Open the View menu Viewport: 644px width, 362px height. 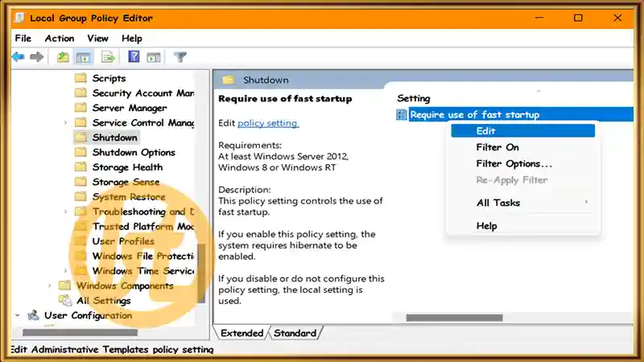point(97,38)
